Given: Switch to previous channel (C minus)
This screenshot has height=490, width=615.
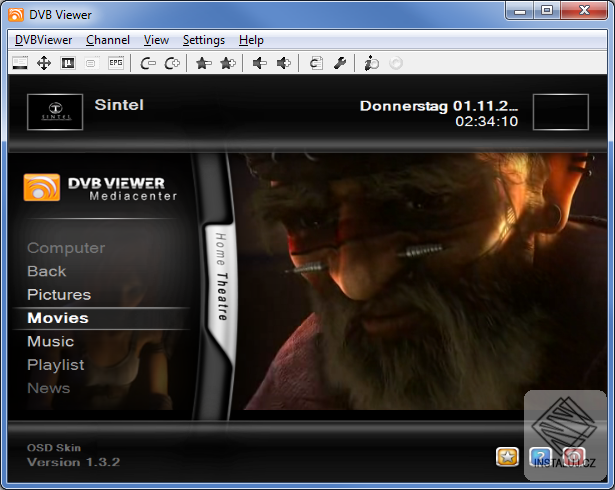Looking at the screenshot, I should click(x=148, y=63).
